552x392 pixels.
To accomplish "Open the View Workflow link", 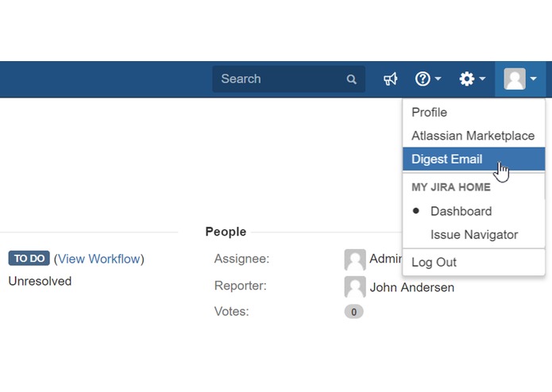I will pos(99,259).
